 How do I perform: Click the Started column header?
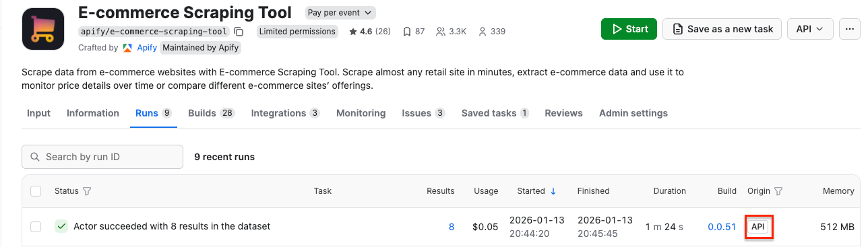[531, 191]
